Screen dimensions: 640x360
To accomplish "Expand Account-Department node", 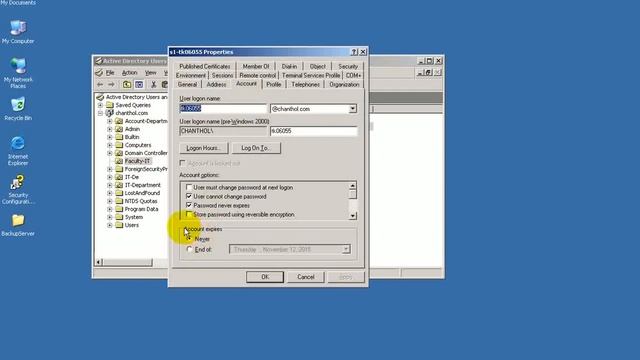I will point(109,121).
